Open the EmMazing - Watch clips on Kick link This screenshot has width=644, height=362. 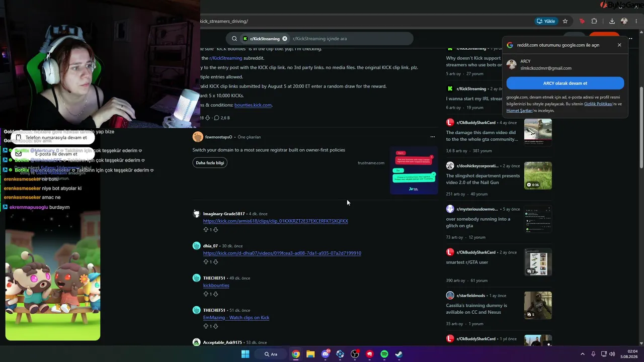236,318
